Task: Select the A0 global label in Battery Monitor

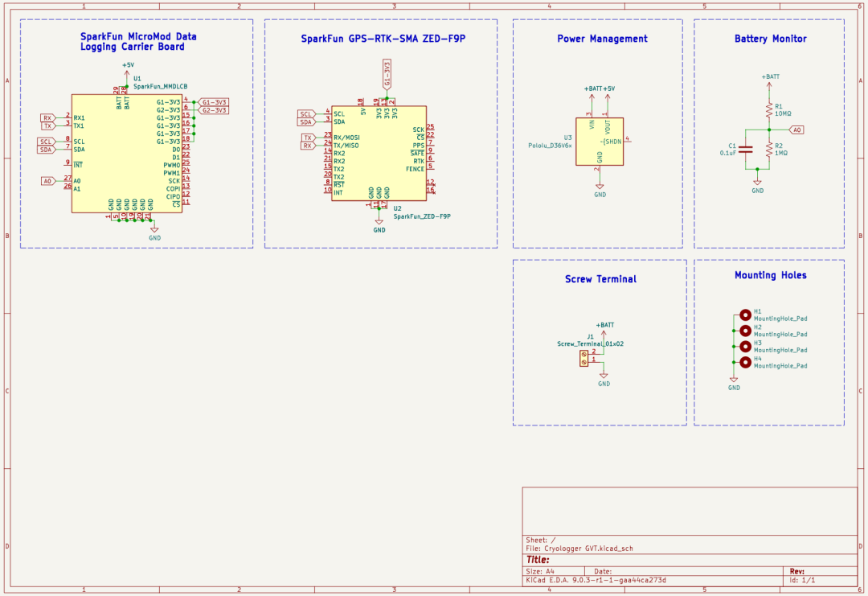Action: pos(796,129)
